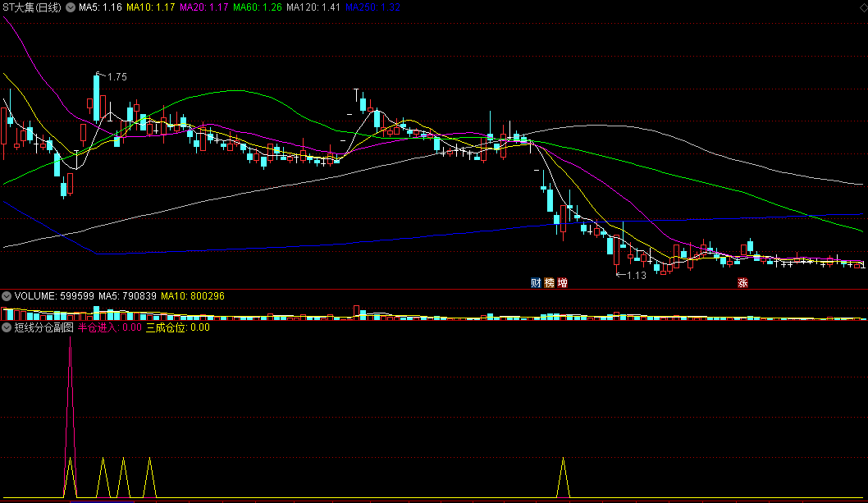Click the 1.75 high price annotation

click(116, 77)
